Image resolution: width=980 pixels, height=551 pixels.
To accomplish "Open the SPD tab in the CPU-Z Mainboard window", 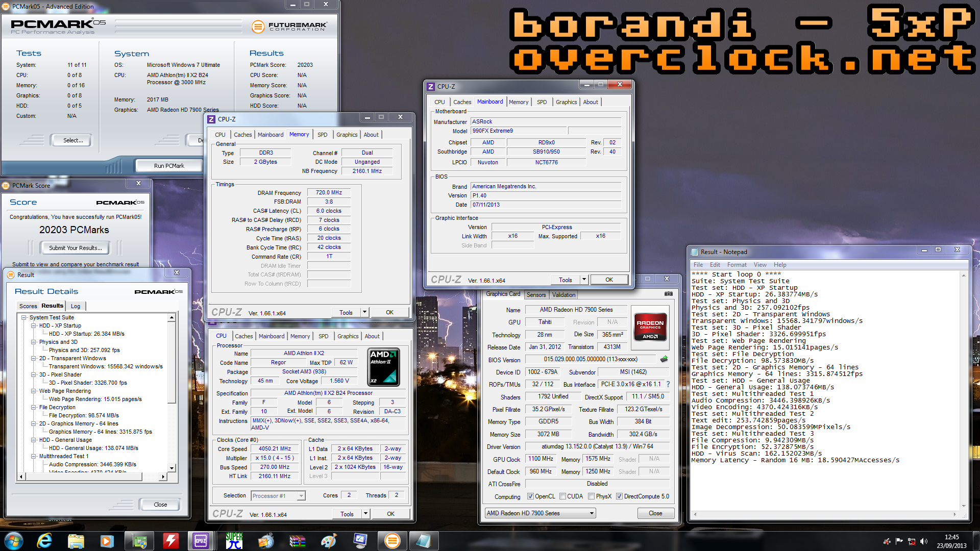I will tap(542, 102).
